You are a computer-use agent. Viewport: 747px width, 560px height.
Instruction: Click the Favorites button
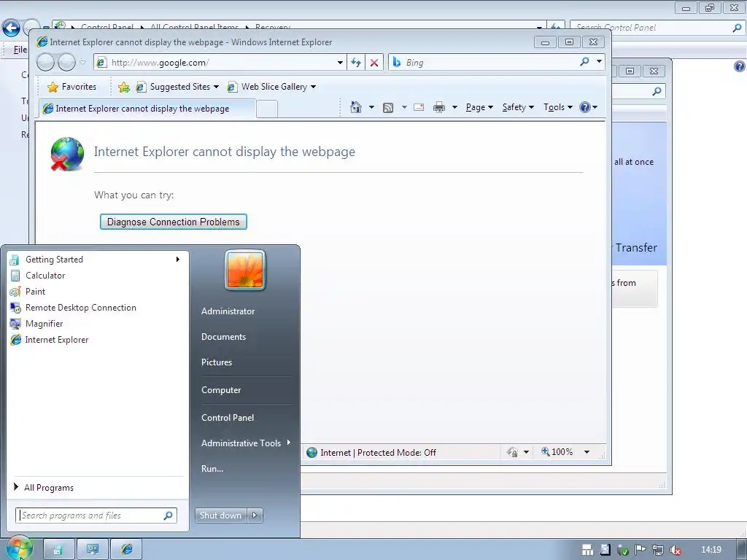pyautogui.click(x=72, y=87)
